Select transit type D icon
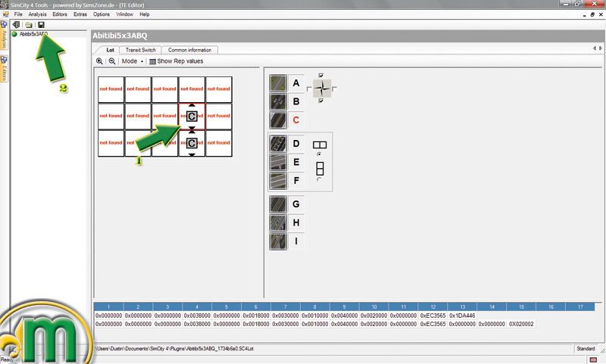This screenshot has height=364, width=606. coord(278,143)
